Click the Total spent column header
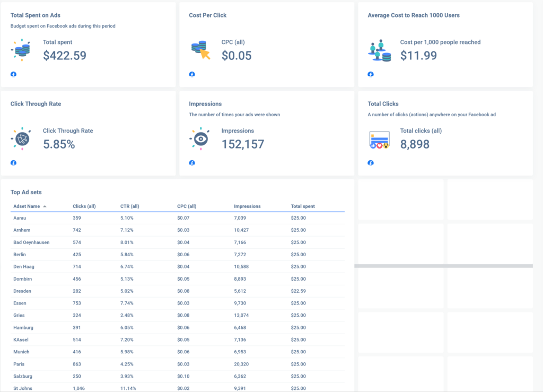 pos(303,206)
